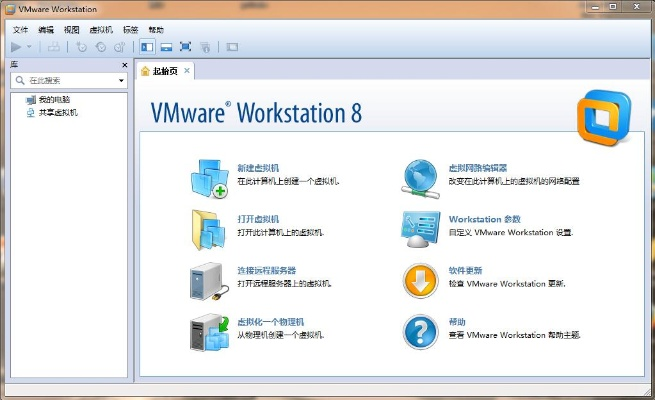The width and height of the screenshot is (655, 400).
Task: Expand the library search dropdown arrow
Action: (121, 81)
